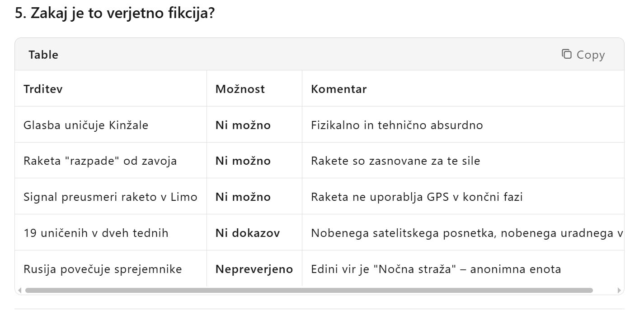Click the "19 uničenih v dveh tednih" cell
The height and width of the screenshot is (310, 644).
96,233
